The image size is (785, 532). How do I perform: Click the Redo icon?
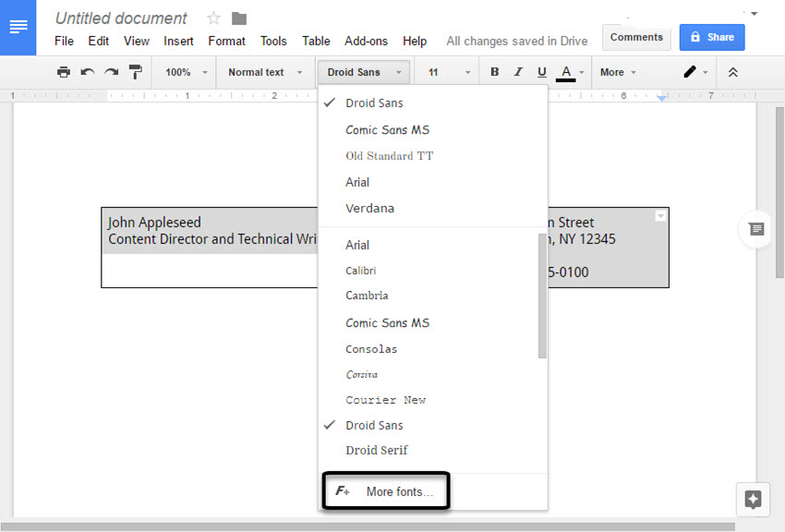pos(112,72)
